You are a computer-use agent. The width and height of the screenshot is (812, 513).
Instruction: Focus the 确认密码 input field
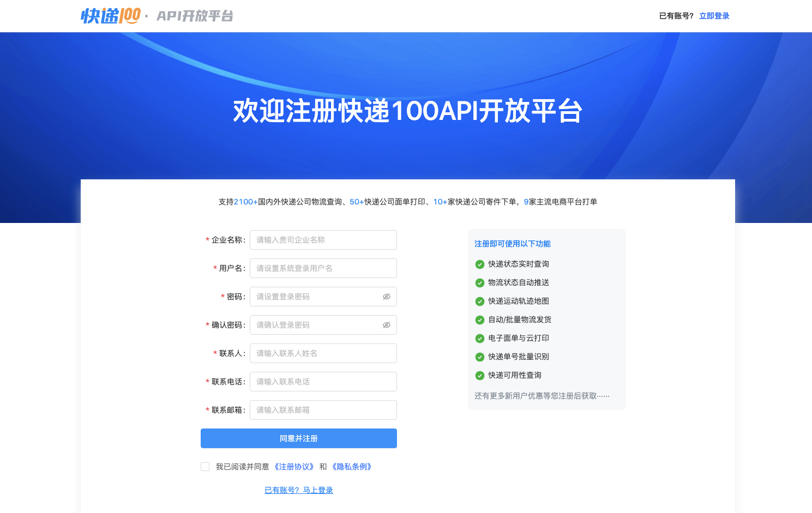click(x=323, y=325)
